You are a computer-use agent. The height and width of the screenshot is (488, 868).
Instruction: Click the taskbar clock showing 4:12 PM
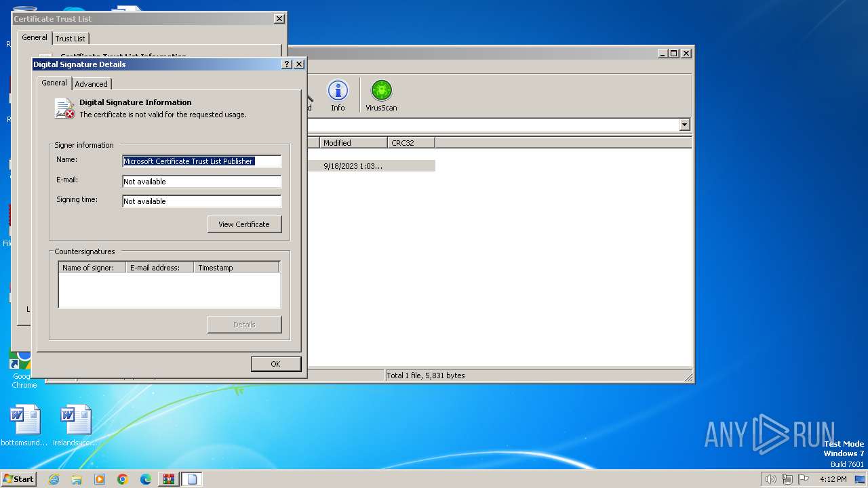coord(833,479)
